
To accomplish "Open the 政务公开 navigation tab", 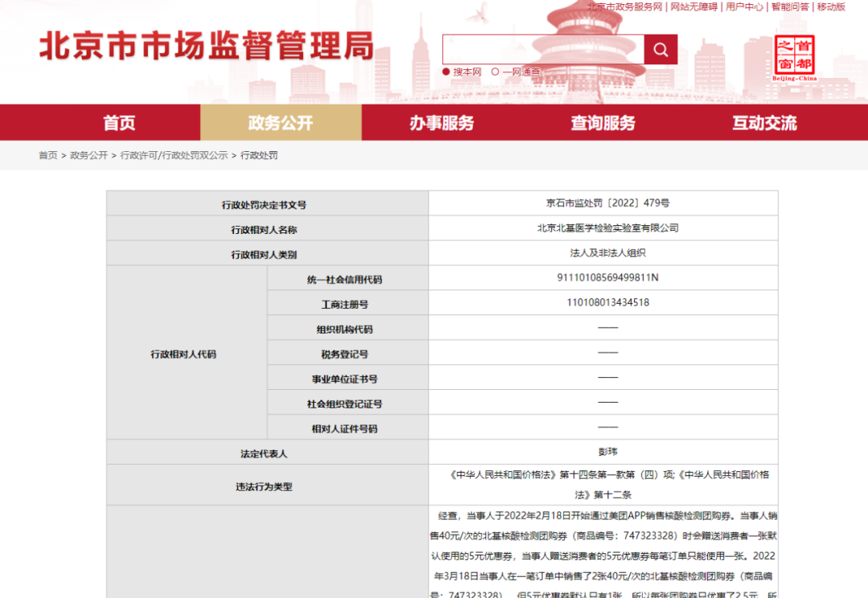I will click(x=280, y=123).
